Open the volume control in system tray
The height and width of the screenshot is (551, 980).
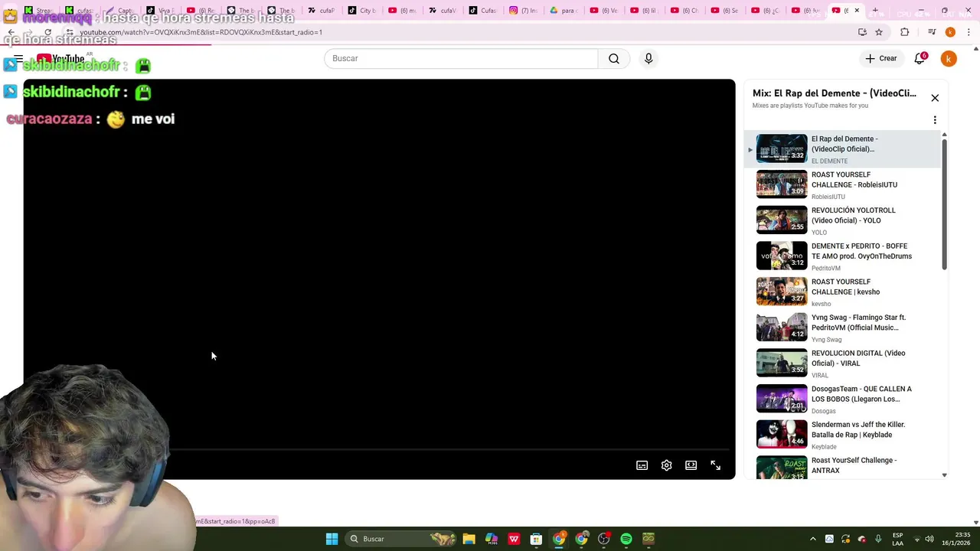pyautogui.click(x=929, y=539)
